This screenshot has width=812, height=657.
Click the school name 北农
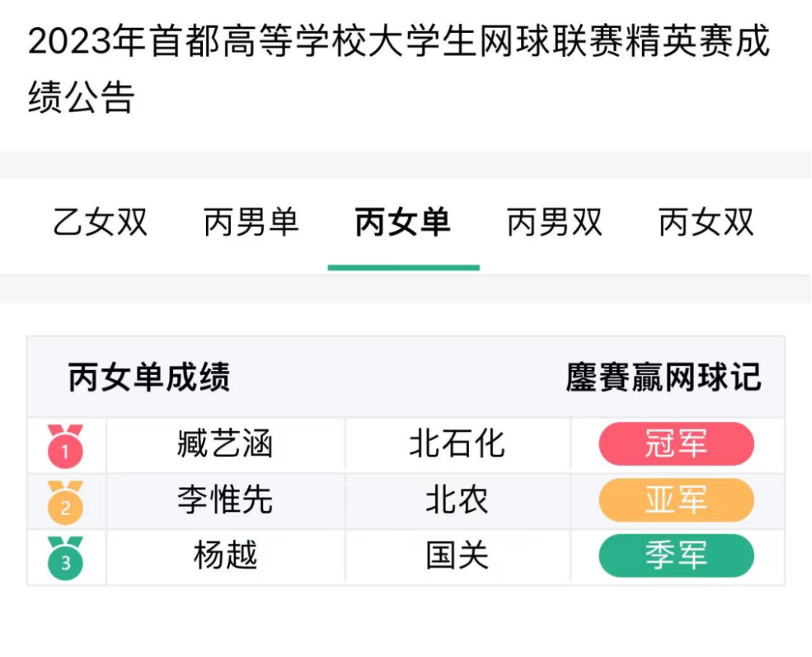[x=457, y=500]
